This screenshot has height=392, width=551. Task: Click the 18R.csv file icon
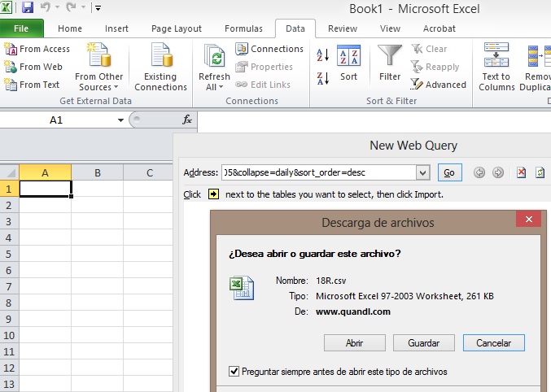click(x=242, y=288)
